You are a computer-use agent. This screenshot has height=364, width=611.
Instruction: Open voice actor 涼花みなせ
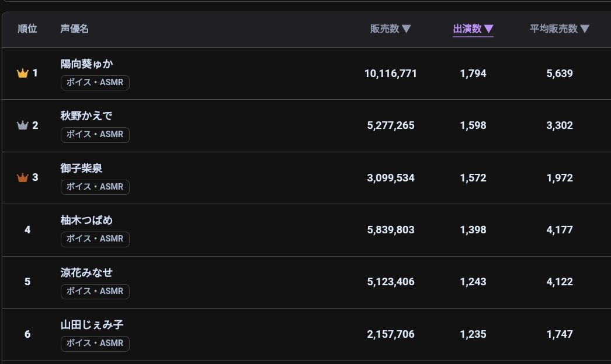tap(86, 272)
